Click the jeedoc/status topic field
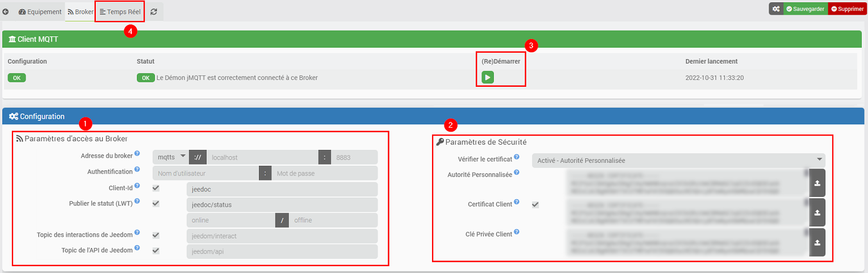This screenshot has width=868, height=273. 282,204
